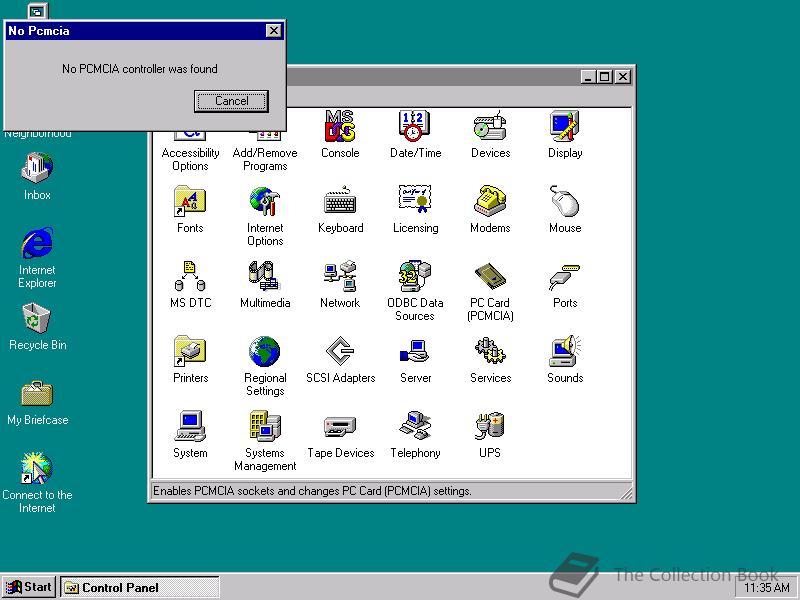Click the Control Panel taskbar button

coord(140,588)
